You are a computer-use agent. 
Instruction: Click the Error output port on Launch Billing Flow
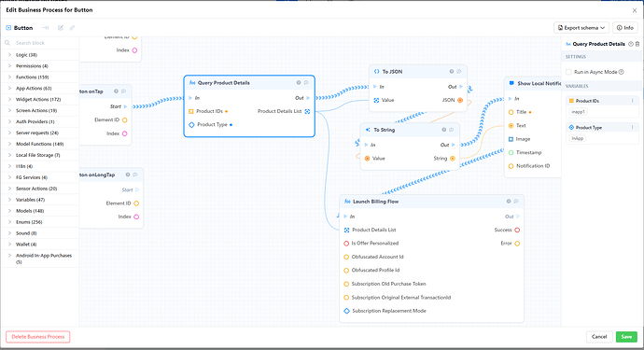517,244
